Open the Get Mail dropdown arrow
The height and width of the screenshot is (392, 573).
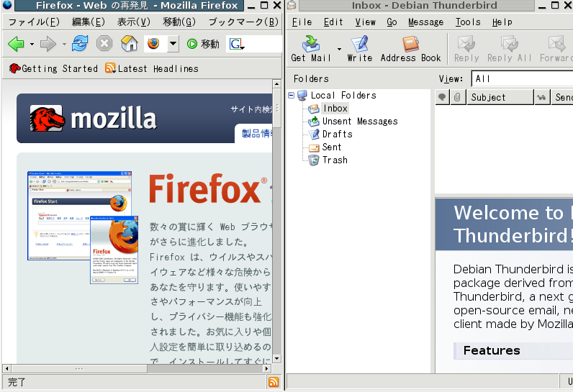339,49
